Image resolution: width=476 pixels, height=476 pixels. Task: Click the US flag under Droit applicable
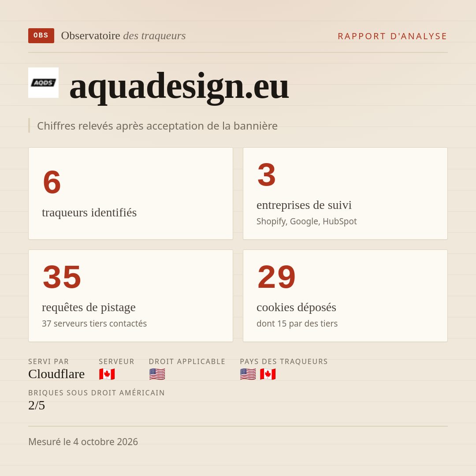[x=157, y=374]
